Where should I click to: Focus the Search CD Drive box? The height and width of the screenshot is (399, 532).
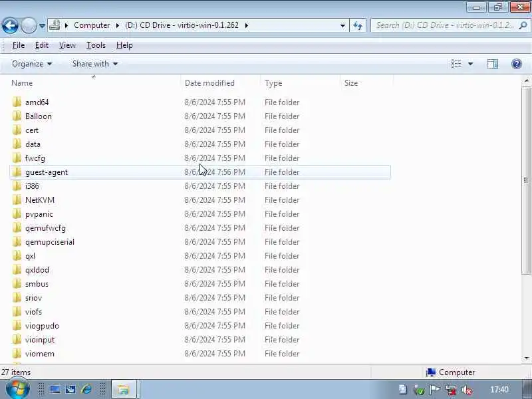pos(444,25)
